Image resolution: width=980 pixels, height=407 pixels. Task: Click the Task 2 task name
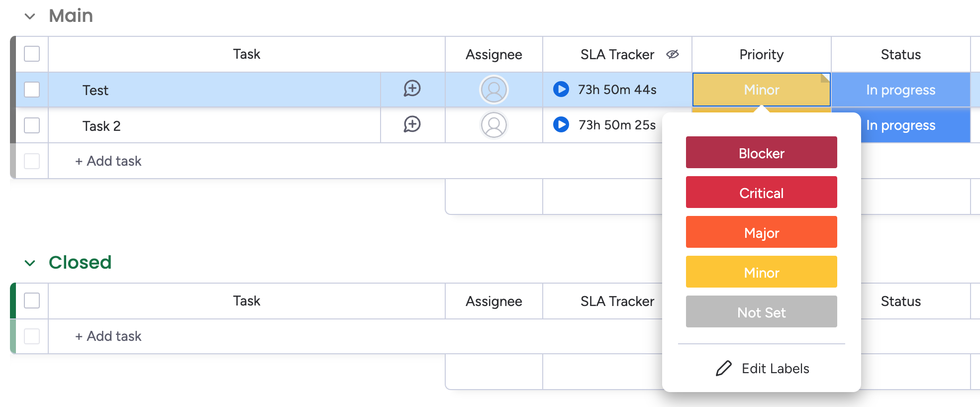(101, 126)
